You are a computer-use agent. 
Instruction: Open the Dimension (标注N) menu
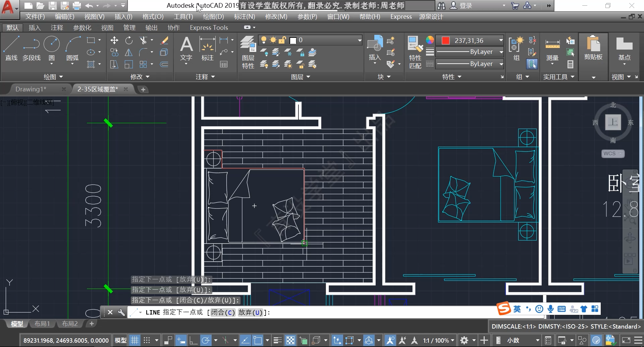coord(245,16)
